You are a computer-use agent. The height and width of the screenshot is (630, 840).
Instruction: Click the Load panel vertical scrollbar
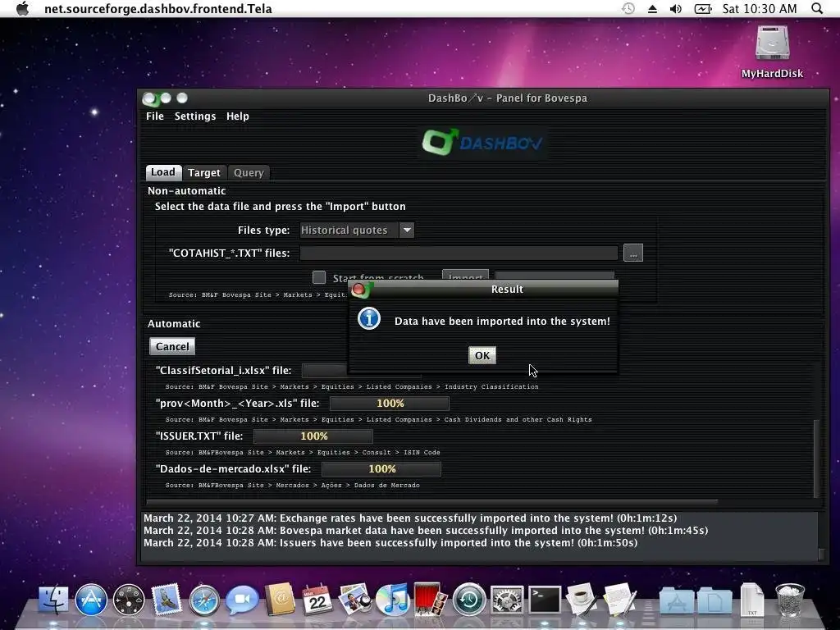(x=816, y=458)
